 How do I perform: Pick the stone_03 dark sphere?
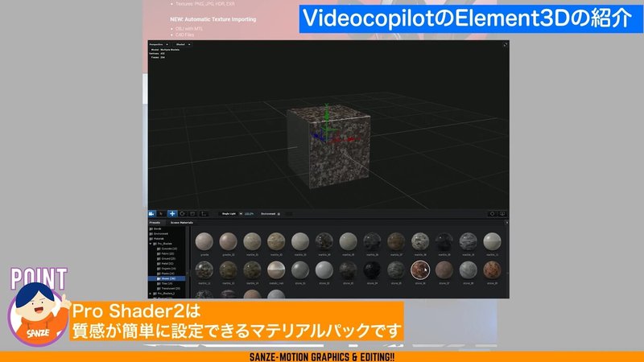(x=349, y=270)
